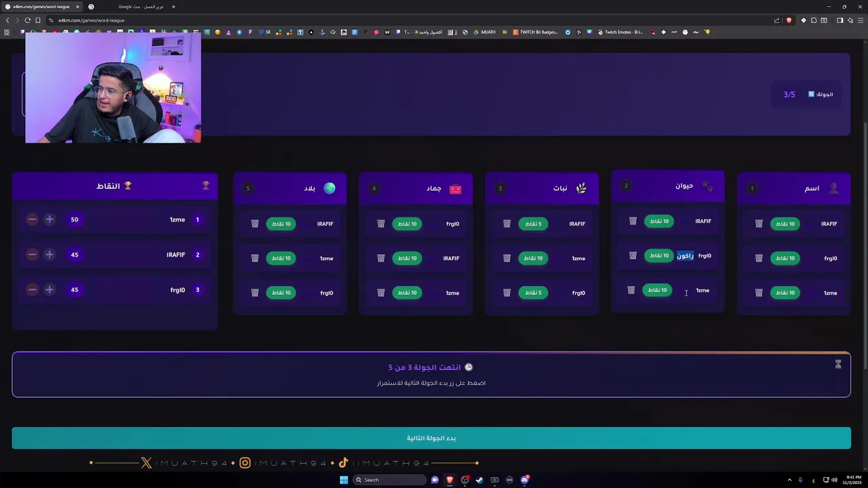Increase 1zme's score with the plus button

pyautogui.click(x=50, y=220)
